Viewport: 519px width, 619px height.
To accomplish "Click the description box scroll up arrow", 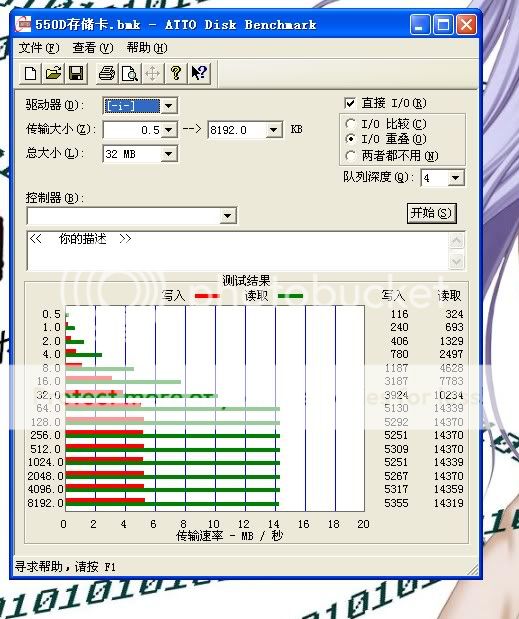I will tap(457, 241).
